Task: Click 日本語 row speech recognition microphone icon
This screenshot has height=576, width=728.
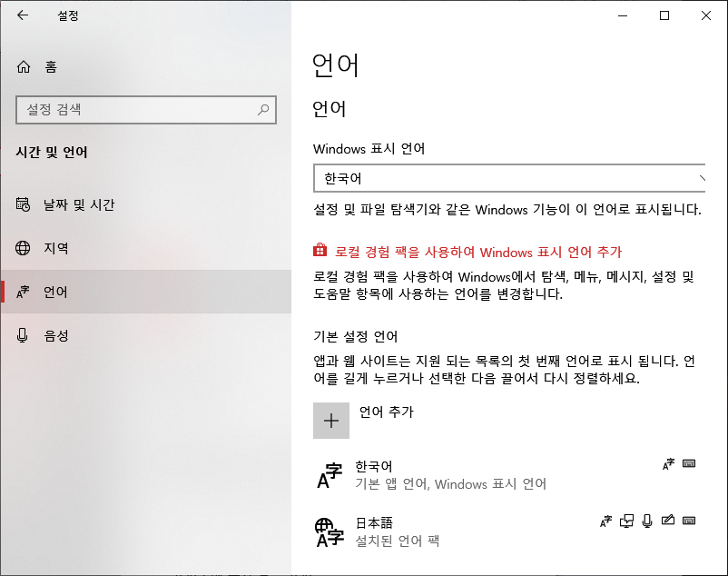Action: 647,521
